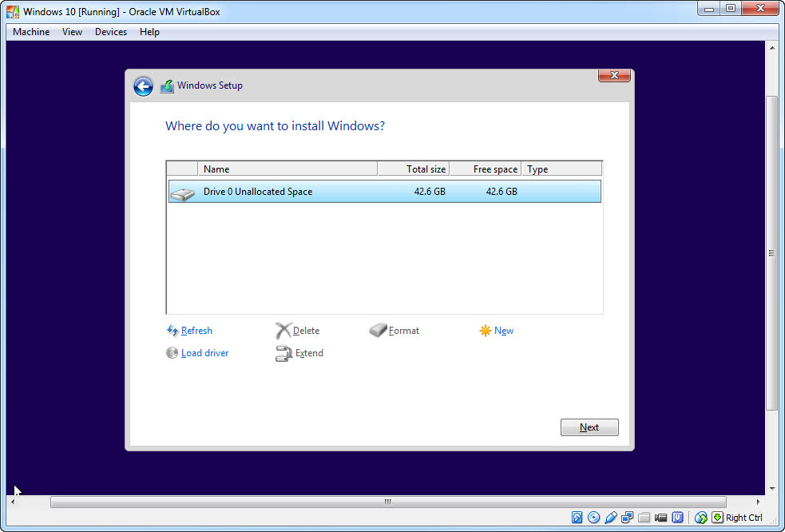
Task: Click the keyboard capture green arrow icon
Action: [x=717, y=518]
